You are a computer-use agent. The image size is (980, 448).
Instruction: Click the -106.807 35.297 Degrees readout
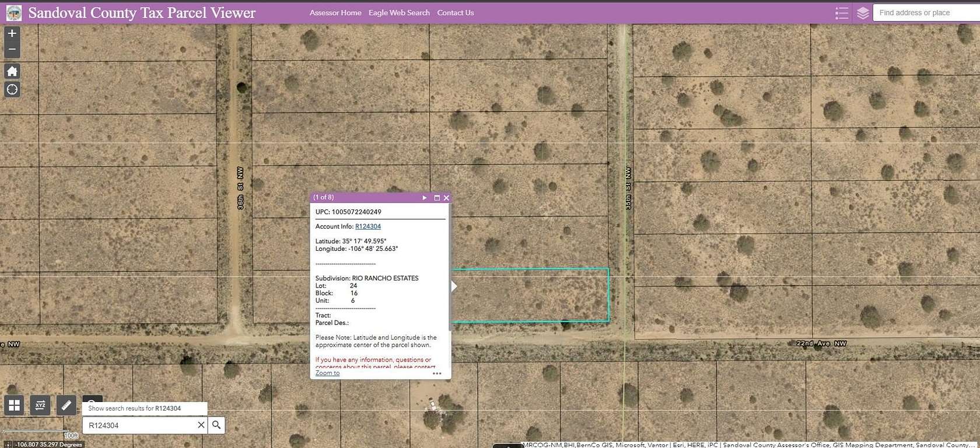coord(49,444)
